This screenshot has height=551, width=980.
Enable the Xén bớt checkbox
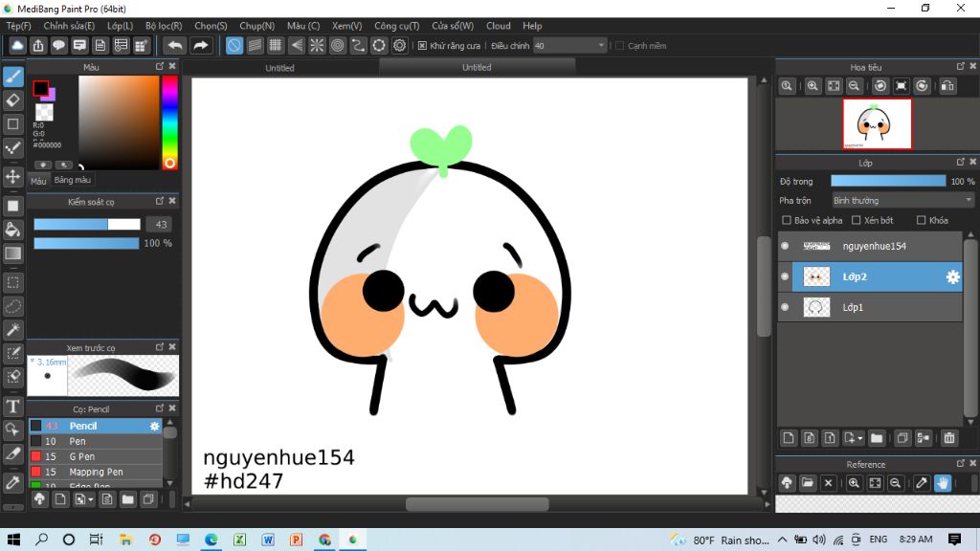coord(857,220)
